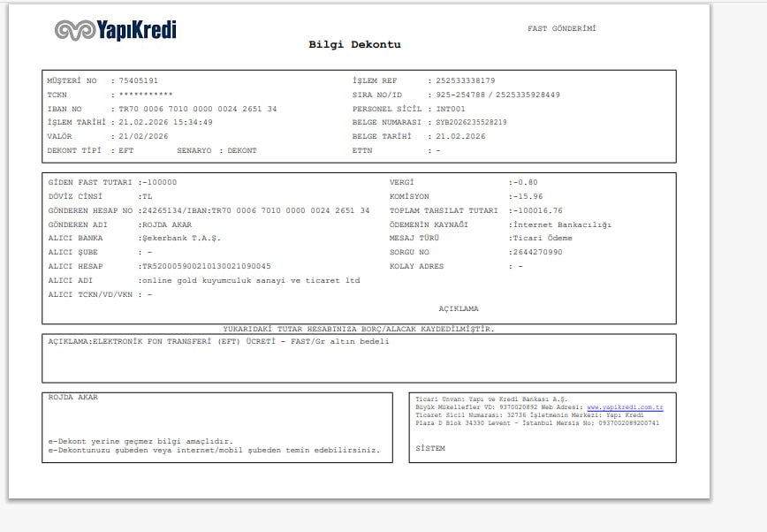The width and height of the screenshot is (767, 532).
Task: Open the www.yapikredi.com.tr link
Action: point(625,407)
